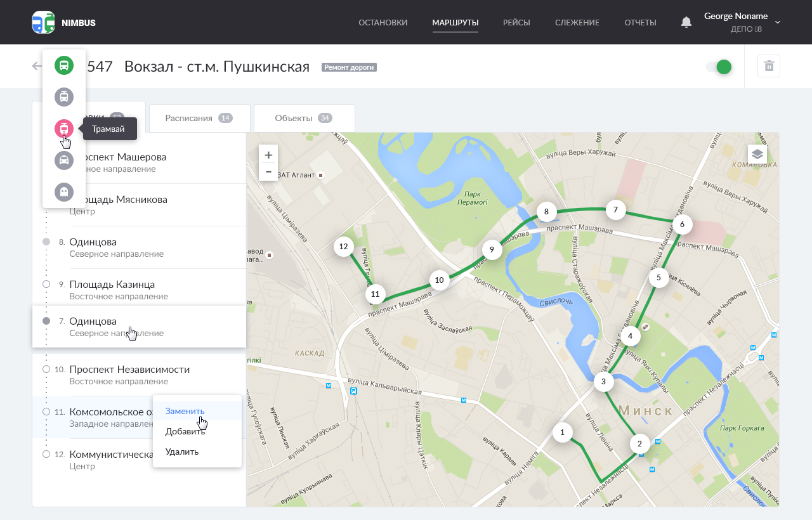Select the trolleybus transport type icon
The image size is (812, 520).
(63, 97)
